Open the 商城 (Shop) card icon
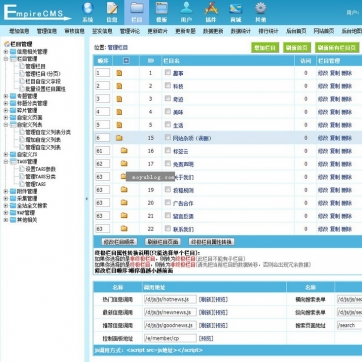This screenshot has width=362, height=362. (236, 12)
